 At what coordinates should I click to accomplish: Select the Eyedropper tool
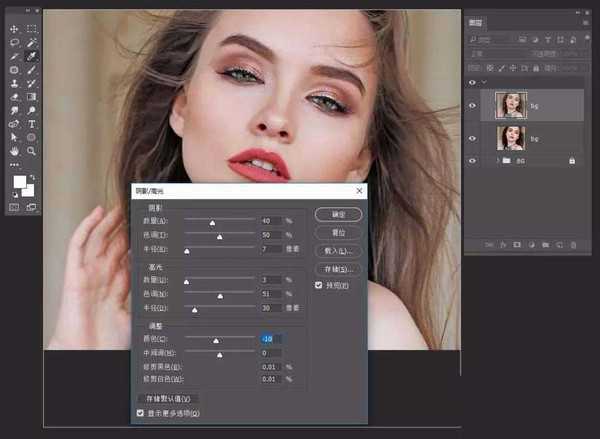[32, 57]
